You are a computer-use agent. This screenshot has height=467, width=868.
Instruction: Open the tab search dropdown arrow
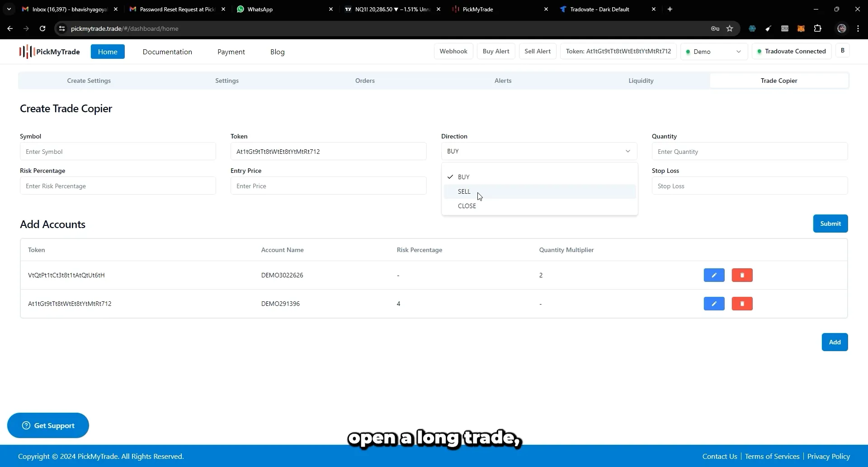pos(9,9)
